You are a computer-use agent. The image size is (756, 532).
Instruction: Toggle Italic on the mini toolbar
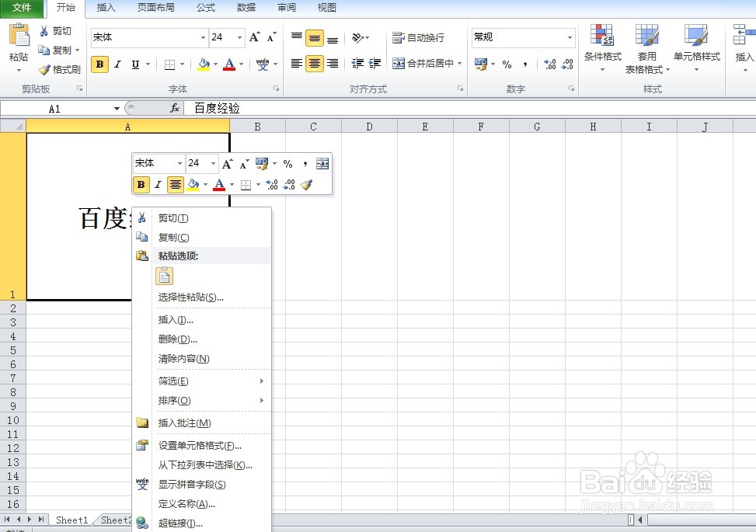click(x=157, y=184)
